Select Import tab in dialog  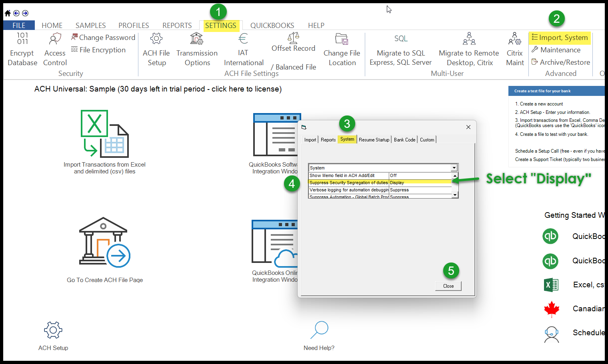tap(310, 139)
